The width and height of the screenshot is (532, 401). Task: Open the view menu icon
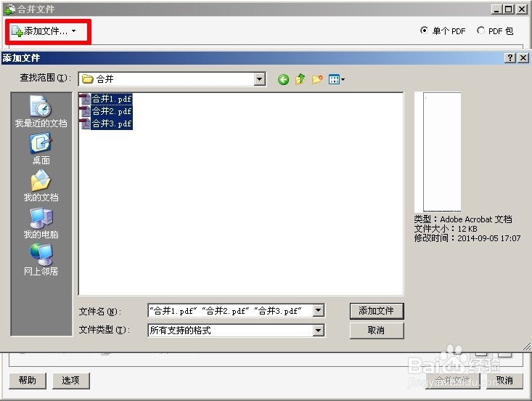(337, 80)
